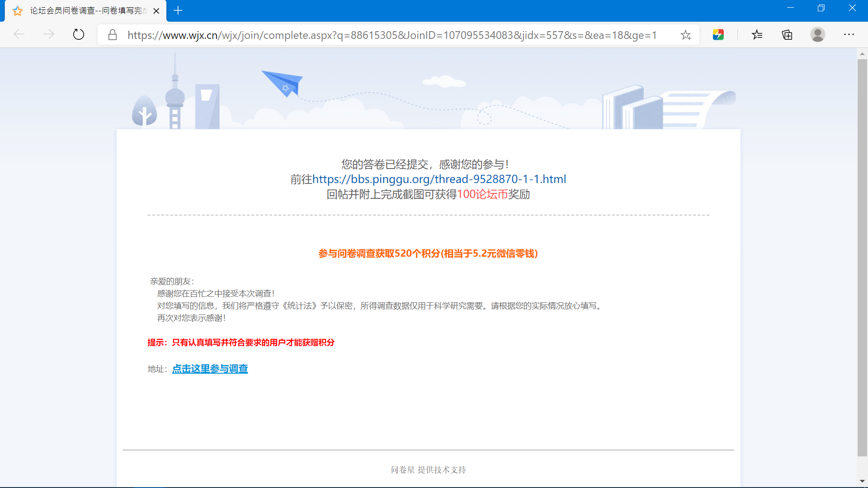Click the user profile avatar
The width and height of the screenshot is (868, 488).
coord(817,35)
